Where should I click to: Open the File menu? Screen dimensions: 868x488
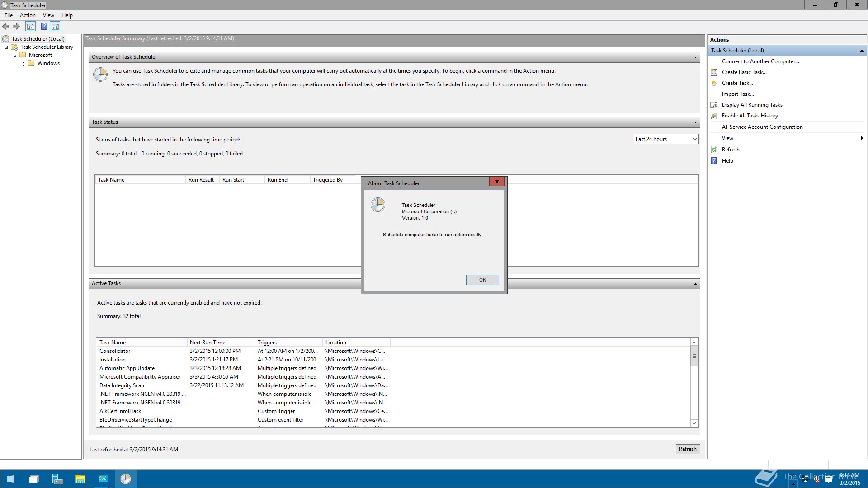click(9, 15)
